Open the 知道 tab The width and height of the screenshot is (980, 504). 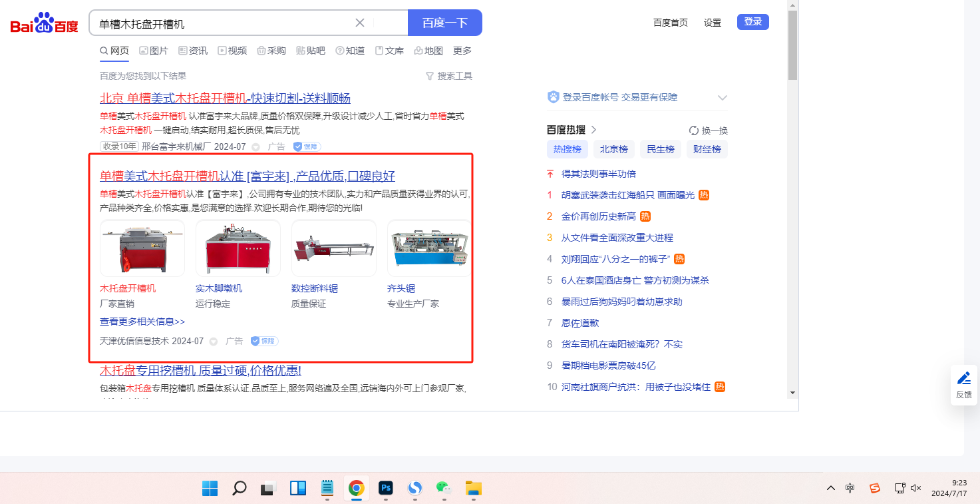click(x=350, y=51)
